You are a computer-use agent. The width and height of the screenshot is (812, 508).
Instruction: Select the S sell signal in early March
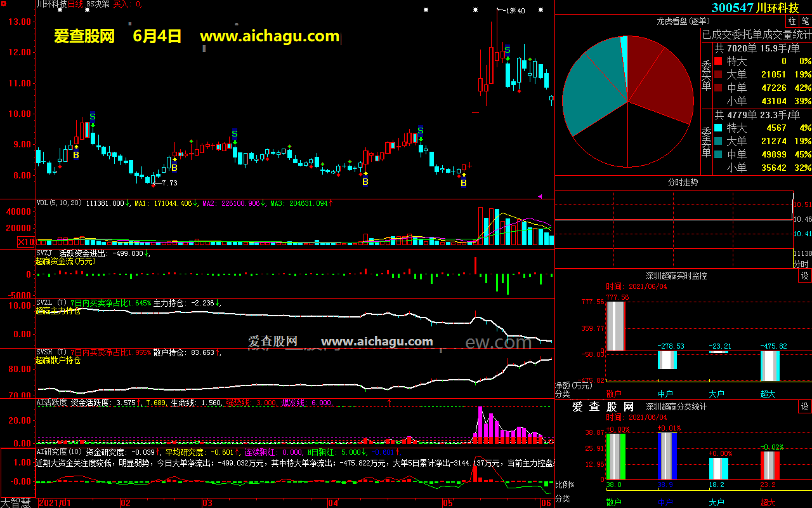pyautogui.click(x=234, y=134)
